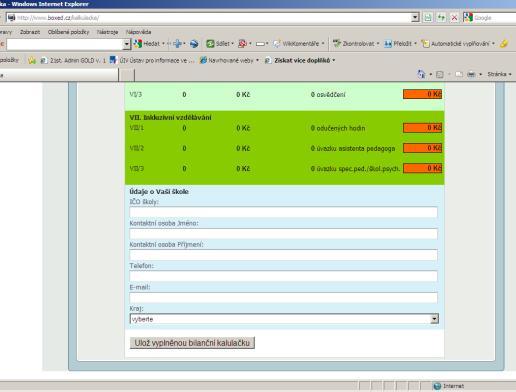Click the yellow highlighter icon in Google toolbar

(x=504, y=44)
